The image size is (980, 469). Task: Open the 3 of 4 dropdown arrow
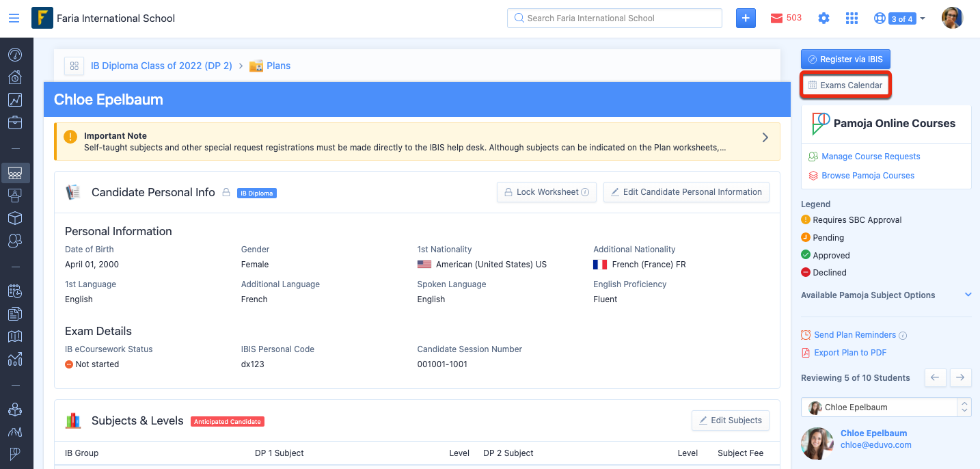923,18
